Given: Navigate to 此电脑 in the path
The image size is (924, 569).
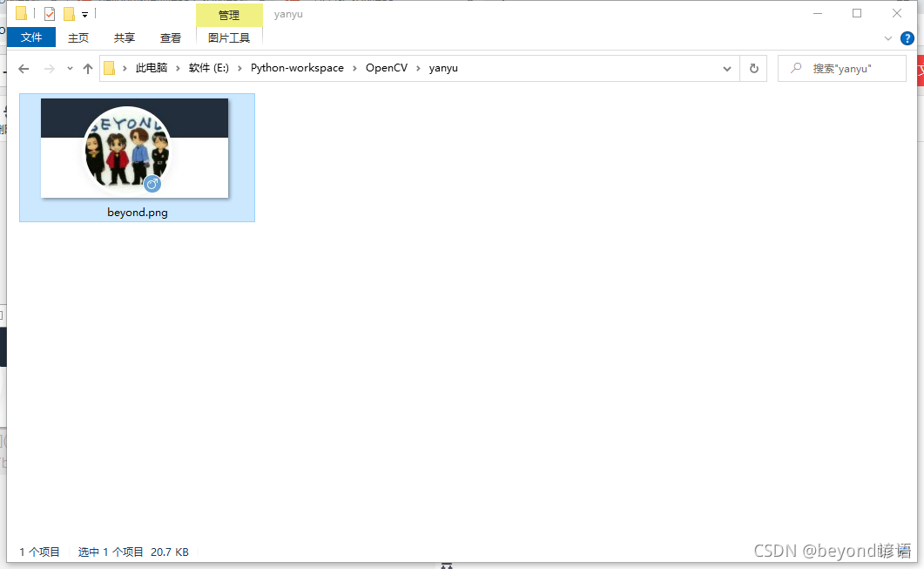Looking at the screenshot, I should (x=152, y=68).
